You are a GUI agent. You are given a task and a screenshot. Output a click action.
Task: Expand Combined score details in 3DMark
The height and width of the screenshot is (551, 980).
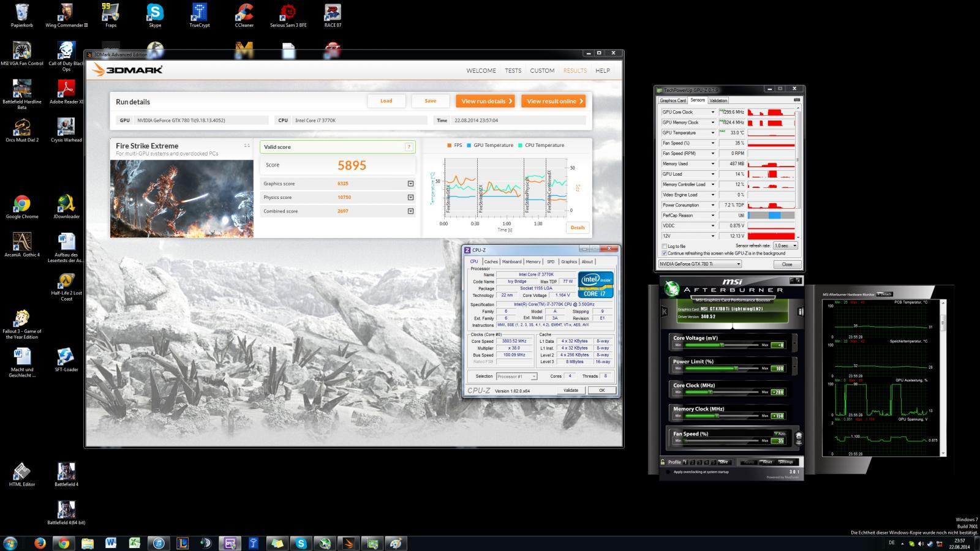click(x=410, y=211)
